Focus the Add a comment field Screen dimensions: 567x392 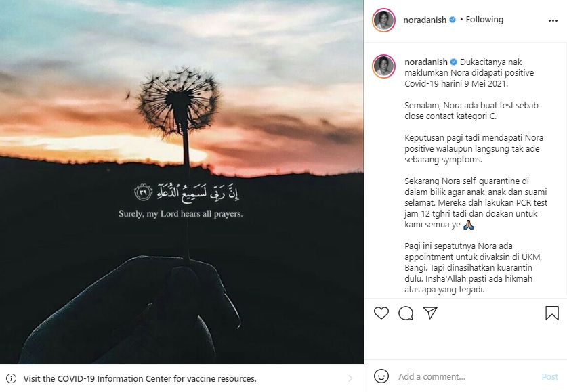pos(467,377)
